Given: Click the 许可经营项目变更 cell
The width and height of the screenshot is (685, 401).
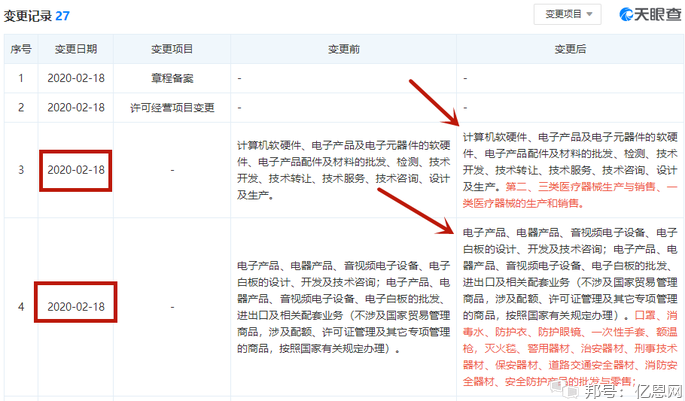Looking at the screenshot, I should pos(172,107).
